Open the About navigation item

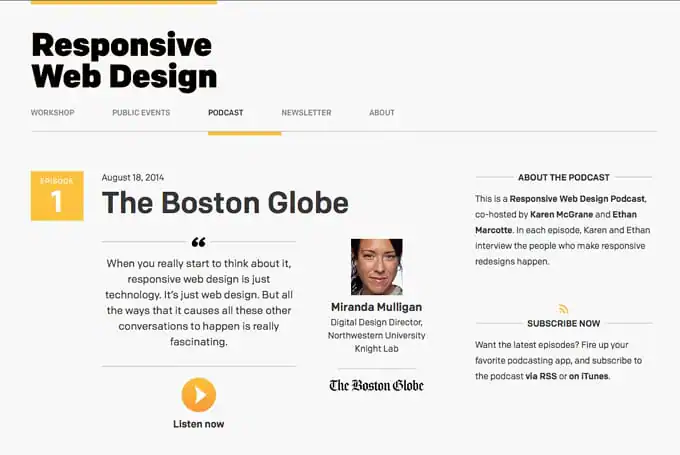[x=382, y=113]
